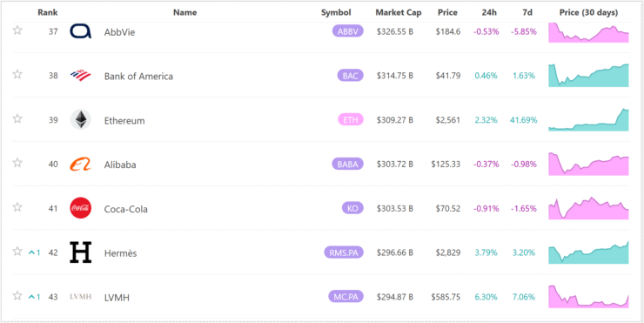
Task: Click the Price column header
Action: (x=447, y=13)
